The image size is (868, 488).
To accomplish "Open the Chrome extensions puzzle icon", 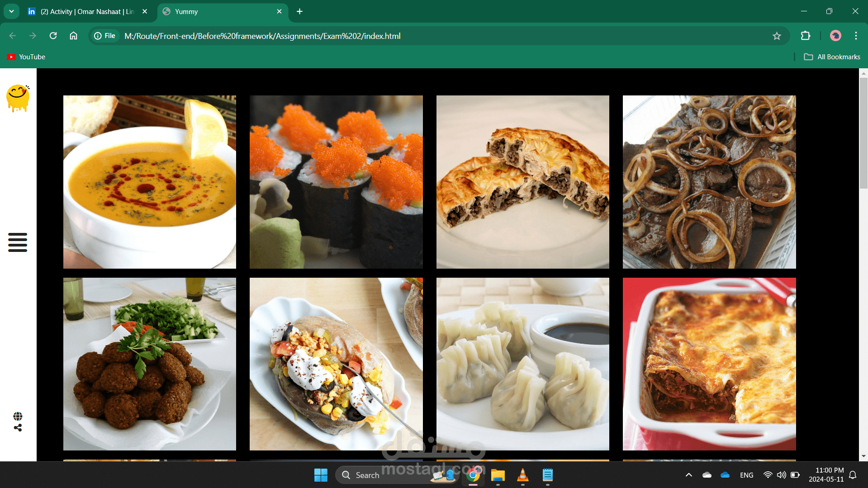I will click(x=806, y=36).
